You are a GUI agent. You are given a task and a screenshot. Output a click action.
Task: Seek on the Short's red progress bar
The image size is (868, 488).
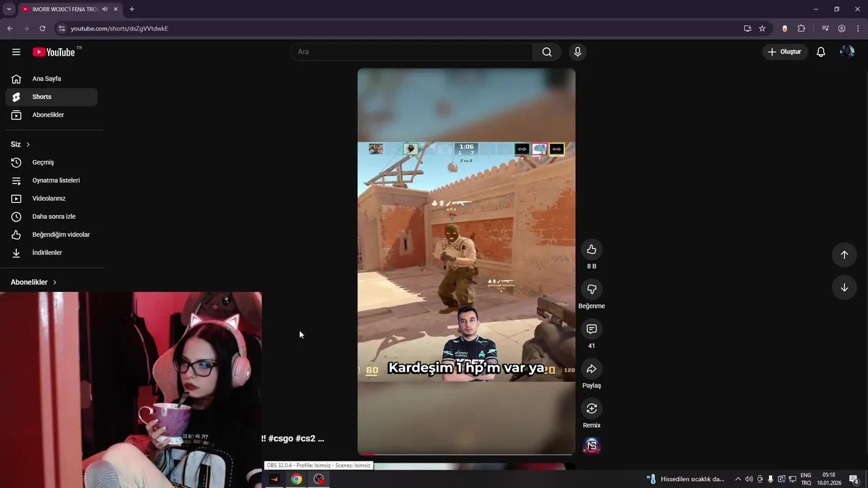point(467,454)
